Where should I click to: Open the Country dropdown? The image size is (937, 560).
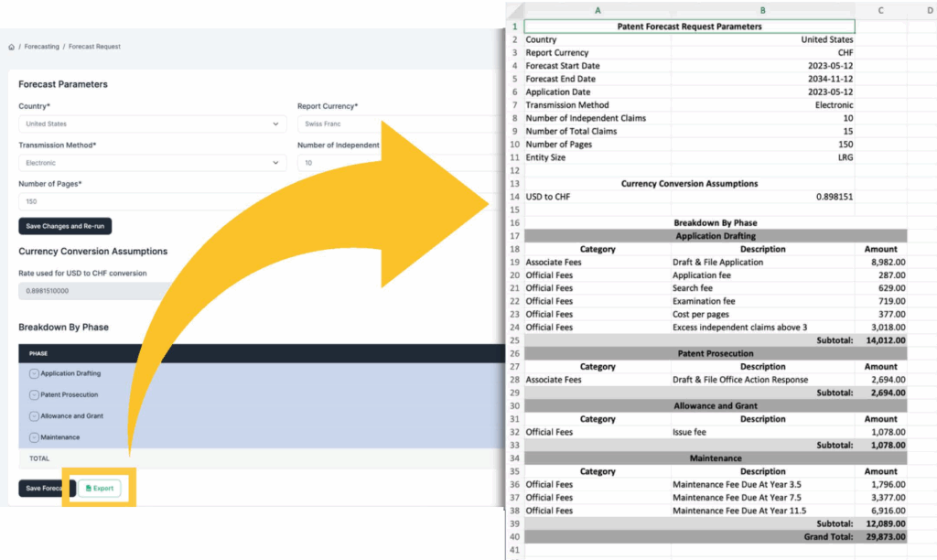pos(152,124)
